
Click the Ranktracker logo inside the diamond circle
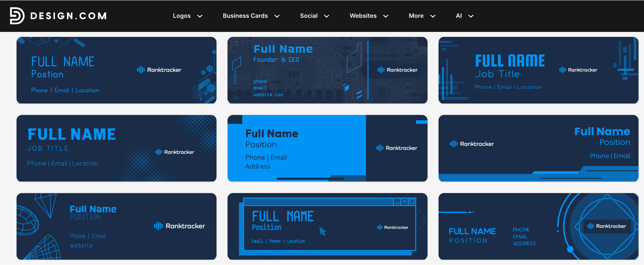606,226
